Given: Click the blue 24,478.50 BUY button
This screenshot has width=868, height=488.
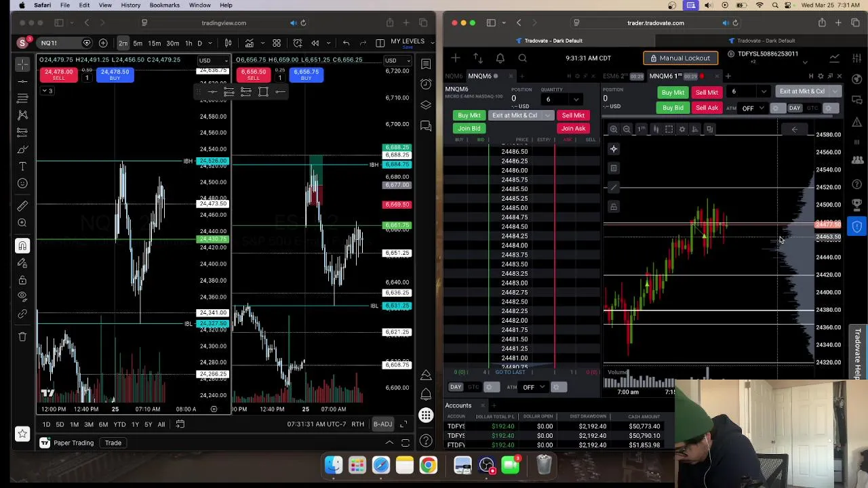Looking at the screenshot, I should pos(115,74).
